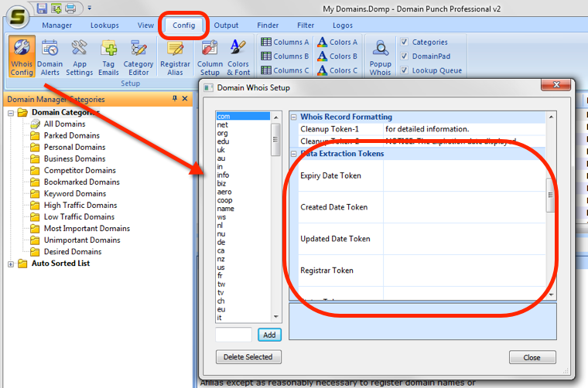Toggle the Categories checkbox
588x388 pixels.
(404, 42)
